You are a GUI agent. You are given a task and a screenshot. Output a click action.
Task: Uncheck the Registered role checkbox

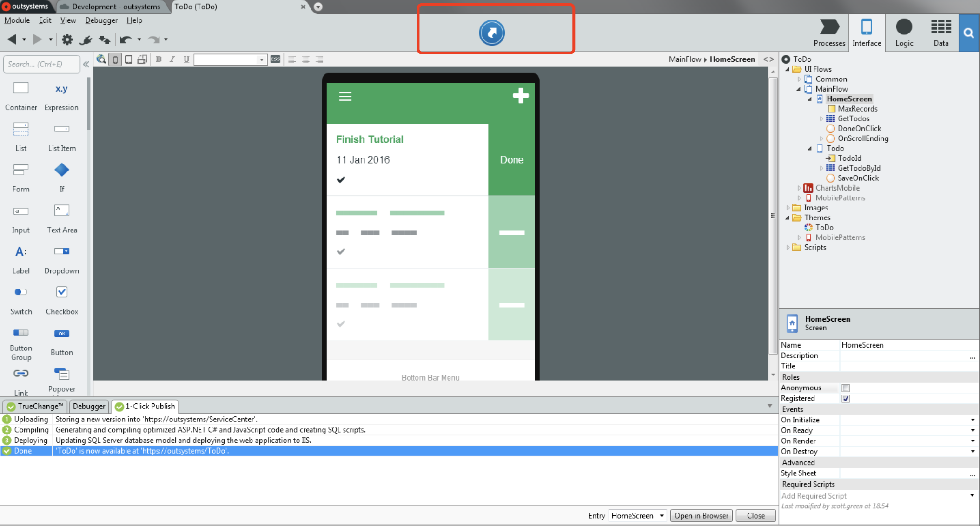coord(846,399)
